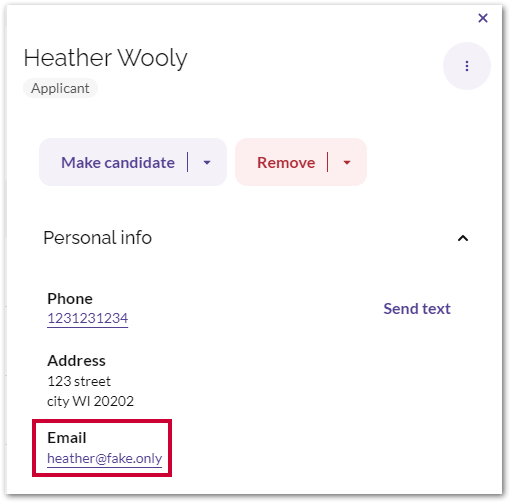Select the Heather Wooly name heading
Screen dimensions: 511x503
pos(105,58)
